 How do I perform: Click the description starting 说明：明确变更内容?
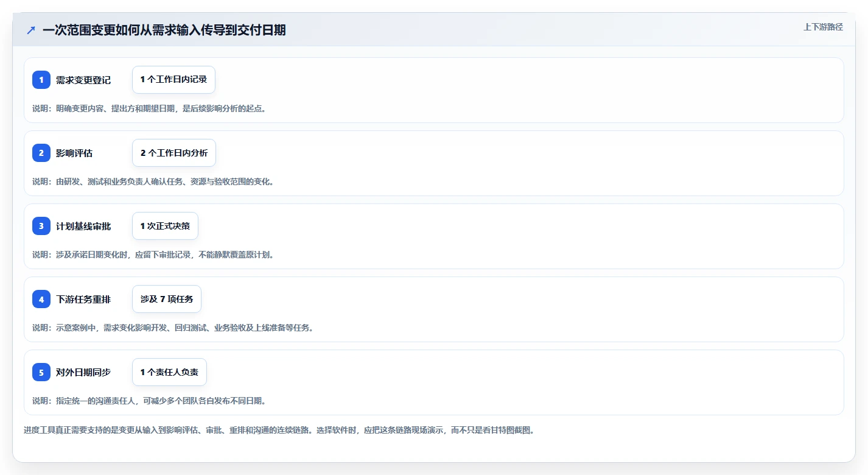pos(149,108)
